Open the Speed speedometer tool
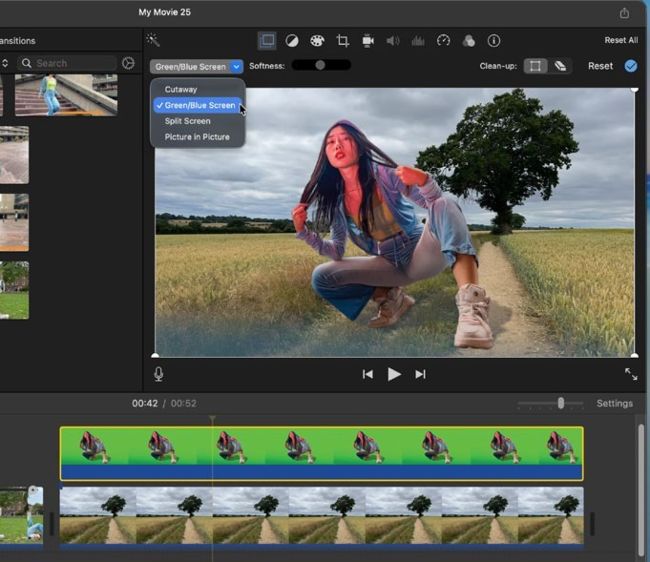650x562 pixels. 443,41
